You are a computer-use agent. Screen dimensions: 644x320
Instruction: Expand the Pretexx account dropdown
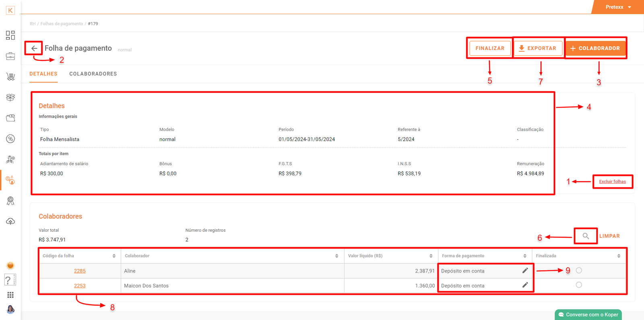point(618,7)
